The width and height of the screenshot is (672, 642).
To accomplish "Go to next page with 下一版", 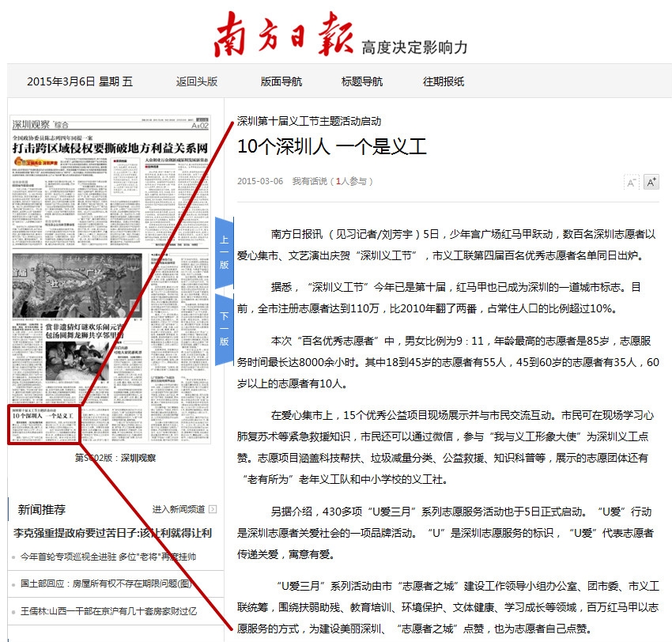I will [225, 330].
